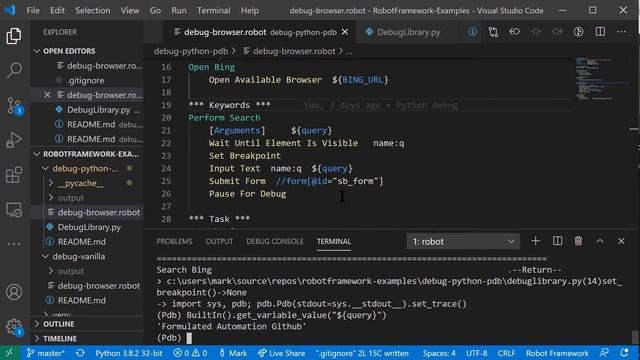The width and height of the screenshot is (640, 360).
Task: Switch to the Problems panel tab
Action: 174,241
